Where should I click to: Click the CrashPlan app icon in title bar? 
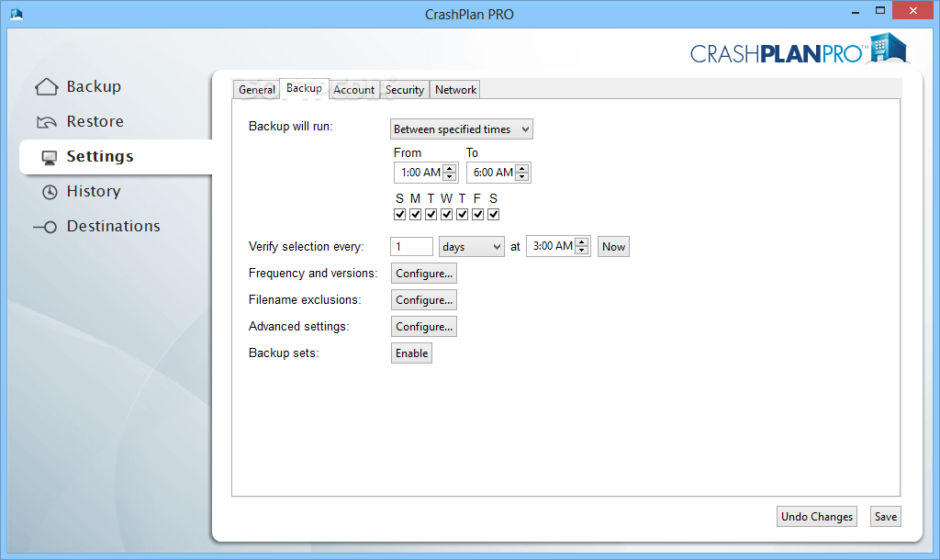(17, 13)
